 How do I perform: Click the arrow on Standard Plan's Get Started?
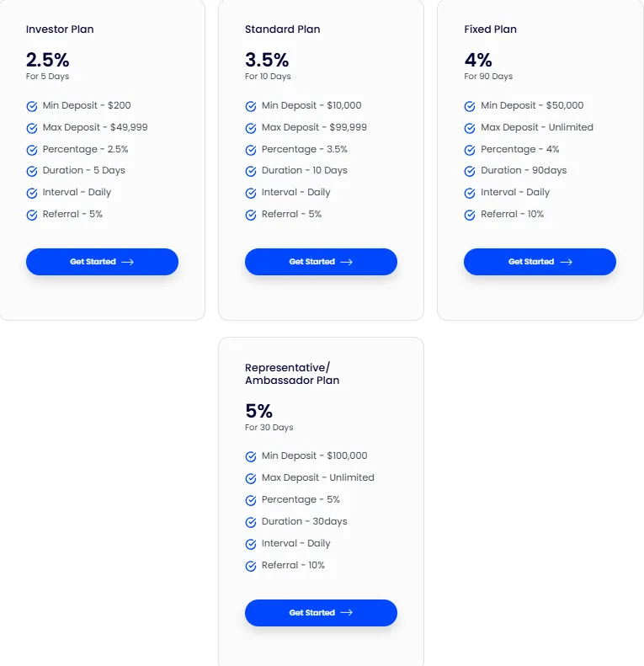coord(346,262)
